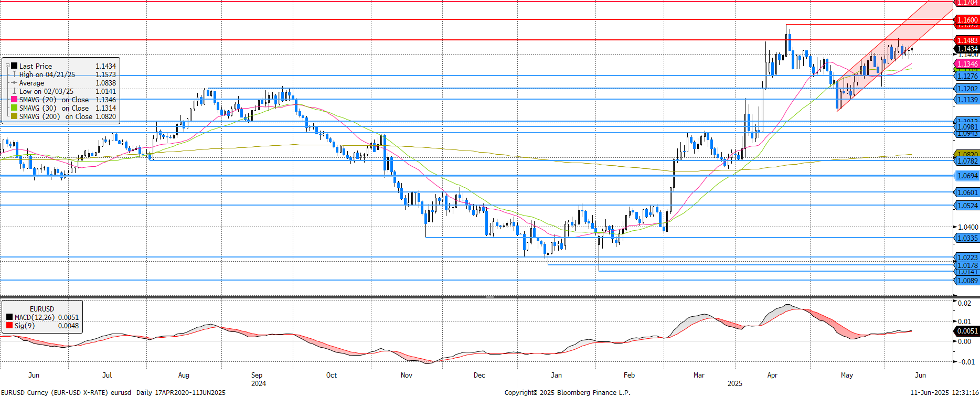This screenshot has height=397, width=980.
Task: Select the 'Sig(9)' legend label
Action: pyautogui.click(x=25, y=326)
